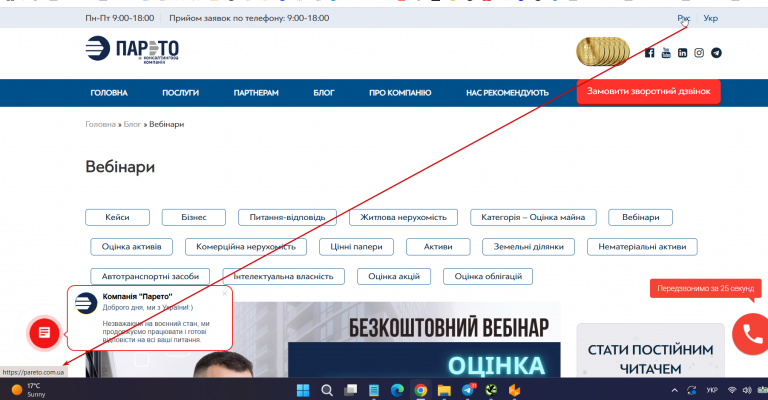Open Windows Start menu

coord(303,390)
